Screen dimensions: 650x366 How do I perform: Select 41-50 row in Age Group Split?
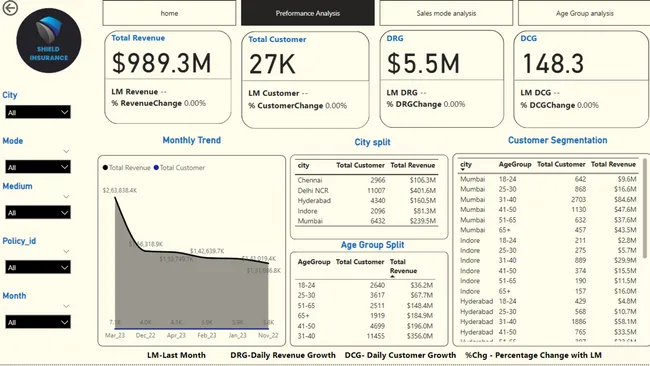[365, 326]
